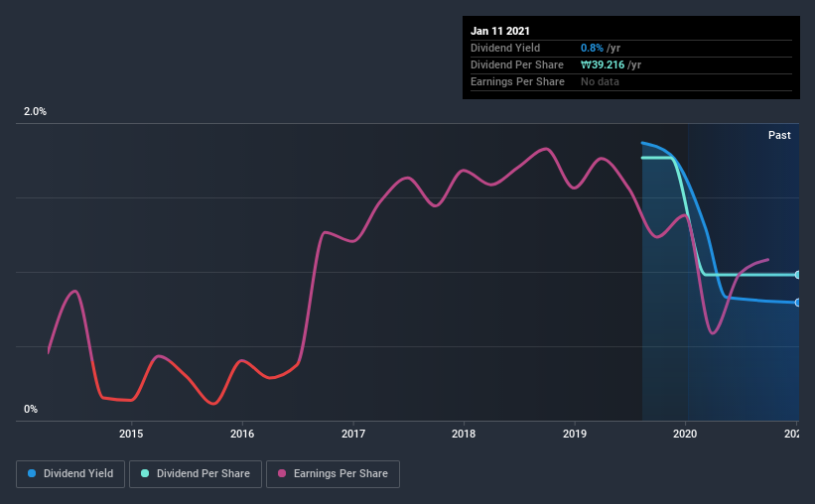Click the 0.8% dividend yield value in the tooltip
The image size is (815, 504).
(x=593, y=48)
